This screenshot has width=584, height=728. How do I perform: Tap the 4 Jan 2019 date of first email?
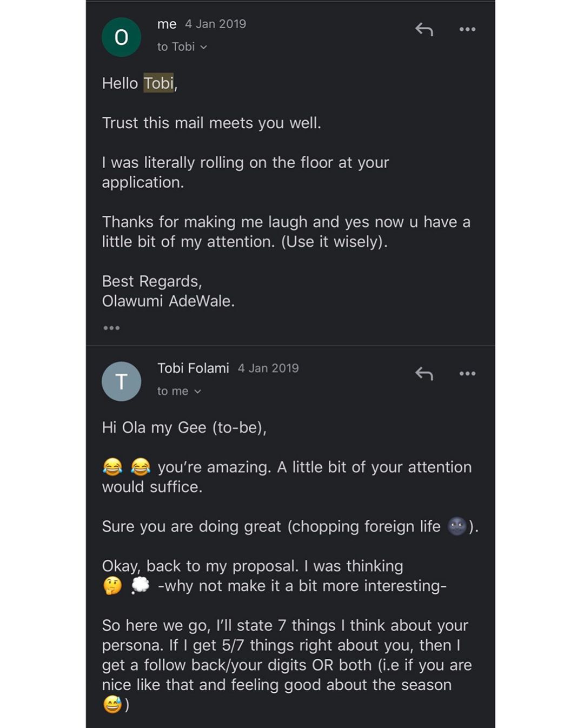[215, 24]
